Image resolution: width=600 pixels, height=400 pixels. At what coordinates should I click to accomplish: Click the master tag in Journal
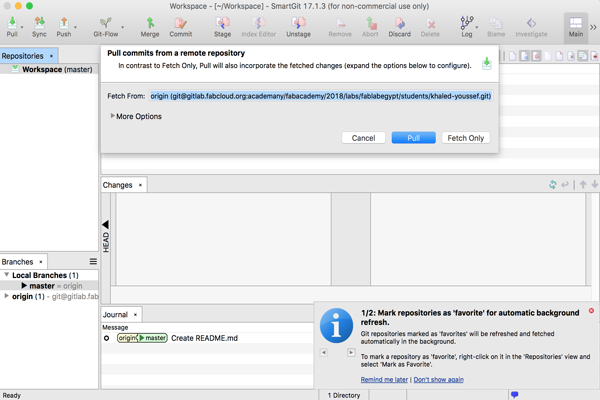tap(153, 338)
